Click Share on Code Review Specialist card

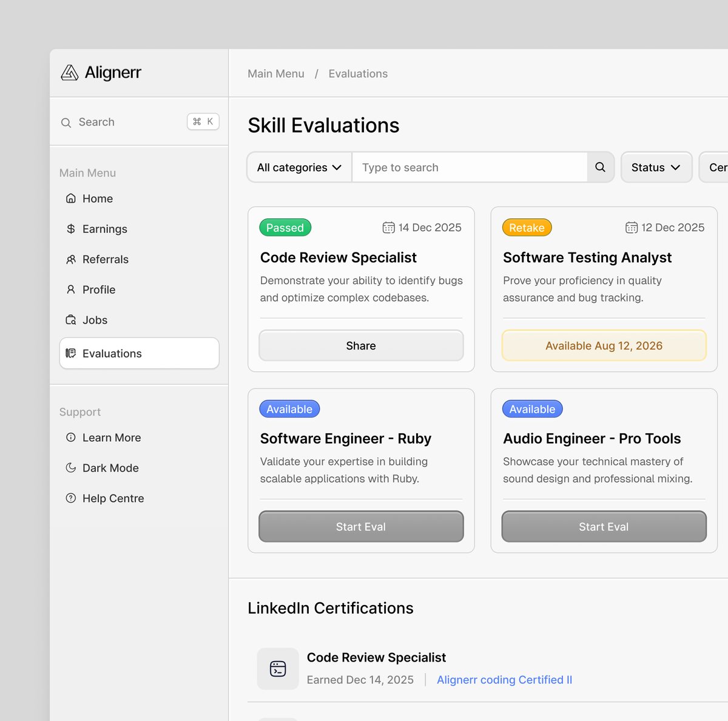point(361,345)
